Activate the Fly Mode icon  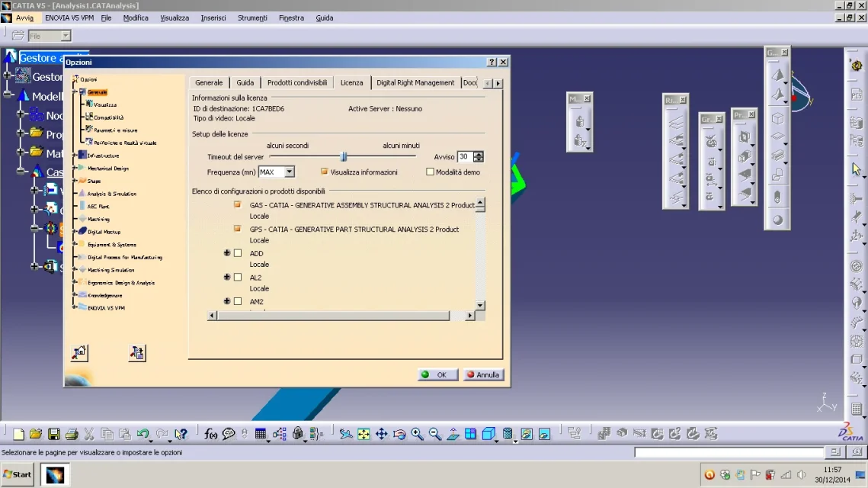point(346,435)
